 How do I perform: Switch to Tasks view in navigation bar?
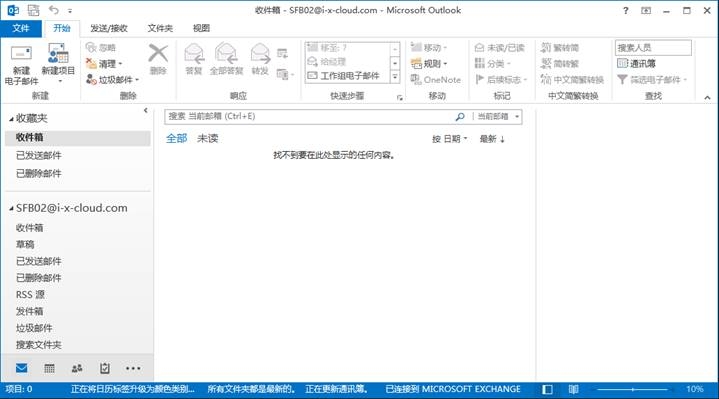(x=105, y=368)
